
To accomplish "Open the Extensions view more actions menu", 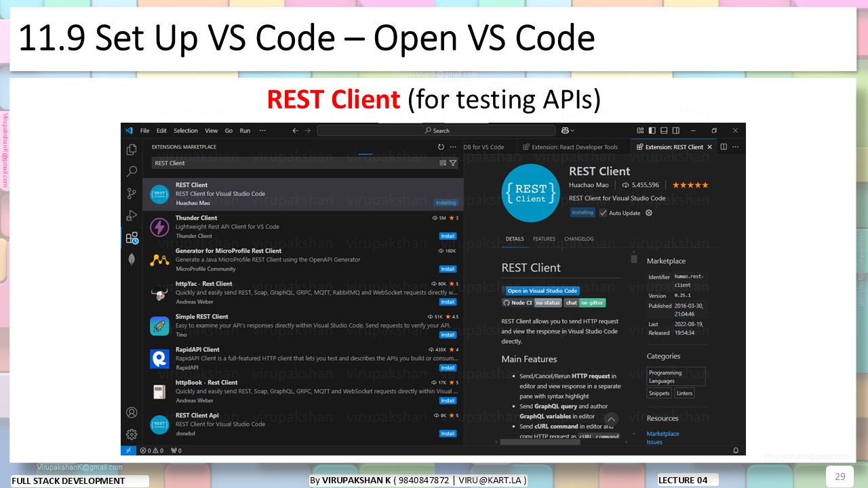I will click(x=454, y=147).
